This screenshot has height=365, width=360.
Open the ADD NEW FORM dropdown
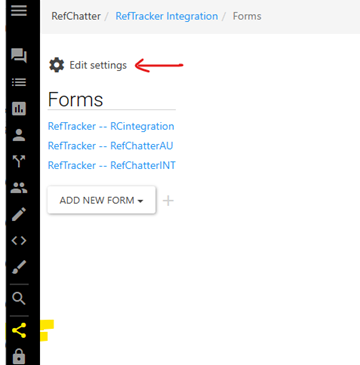click(101, 200)
